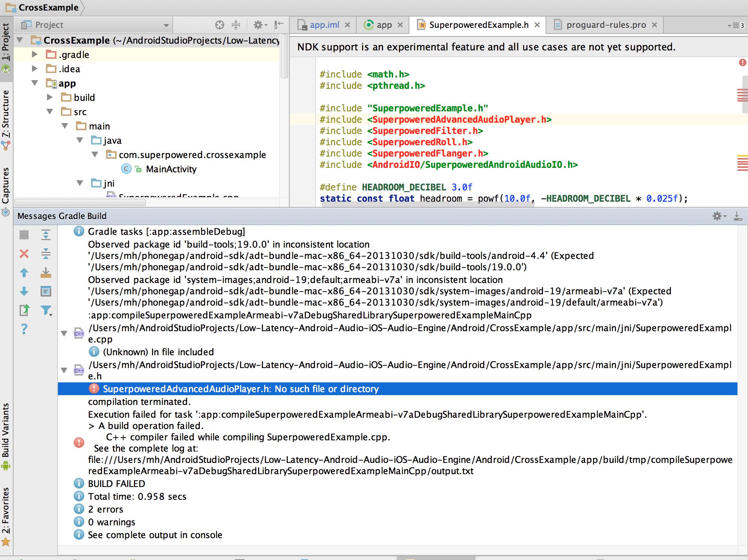Image resolution: width=748 pixels, height=560 pixels.
Task: Click the In file included message
Action: point(158,352)
